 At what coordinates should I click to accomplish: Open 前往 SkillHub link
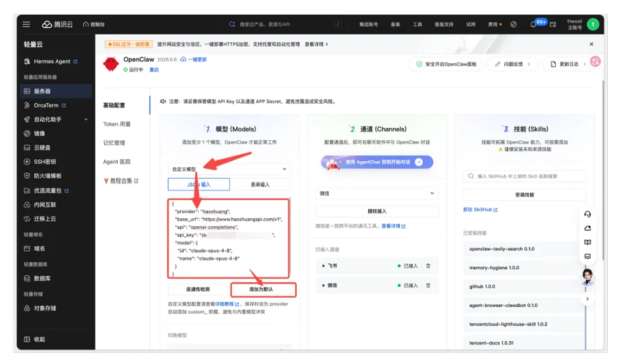click(480, 209)
